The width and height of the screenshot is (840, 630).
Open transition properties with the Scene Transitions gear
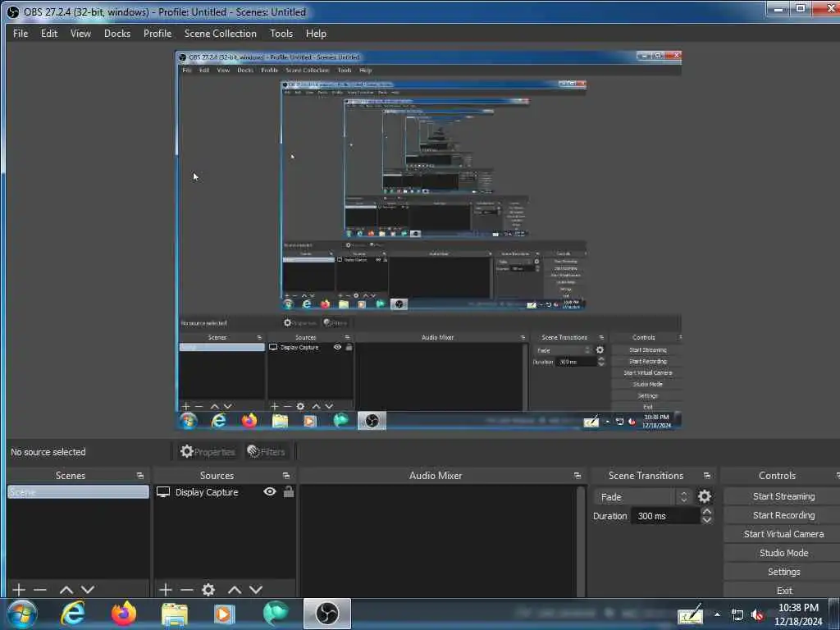705,496
